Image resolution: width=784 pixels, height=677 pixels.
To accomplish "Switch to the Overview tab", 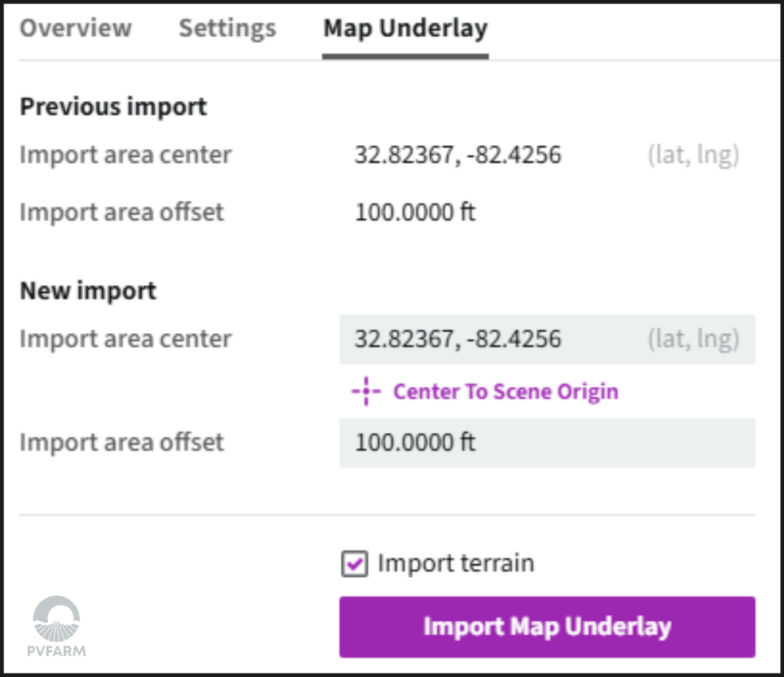I will pos(76,28).
